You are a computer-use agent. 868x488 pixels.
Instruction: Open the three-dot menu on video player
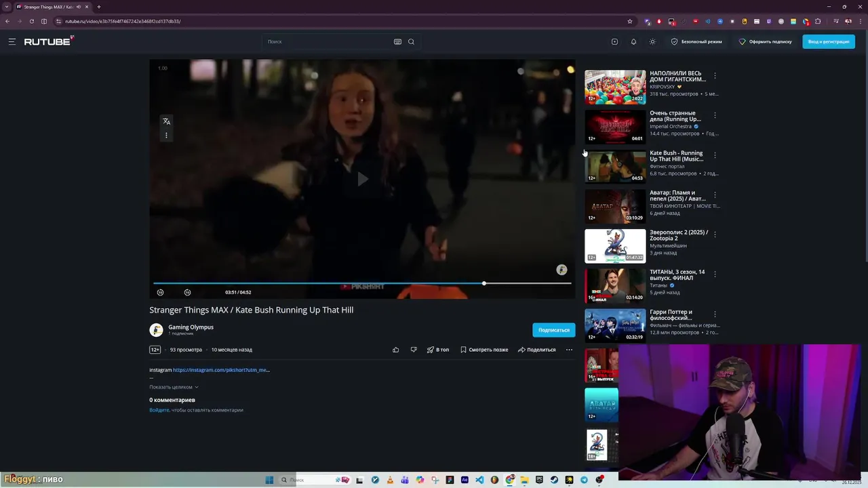[166, 136]
